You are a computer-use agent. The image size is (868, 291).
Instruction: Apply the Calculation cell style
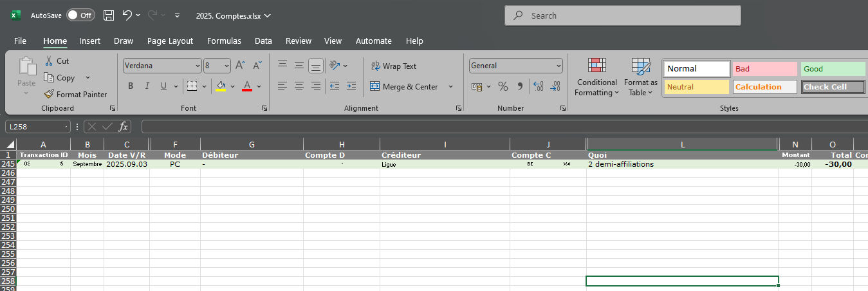click(764, 87)
